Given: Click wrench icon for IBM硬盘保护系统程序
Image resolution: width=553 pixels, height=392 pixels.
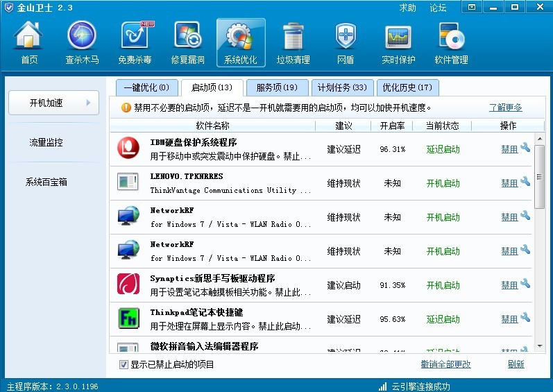Looking at the screenshot, I should pyautogui.click(x=525, y=147).
